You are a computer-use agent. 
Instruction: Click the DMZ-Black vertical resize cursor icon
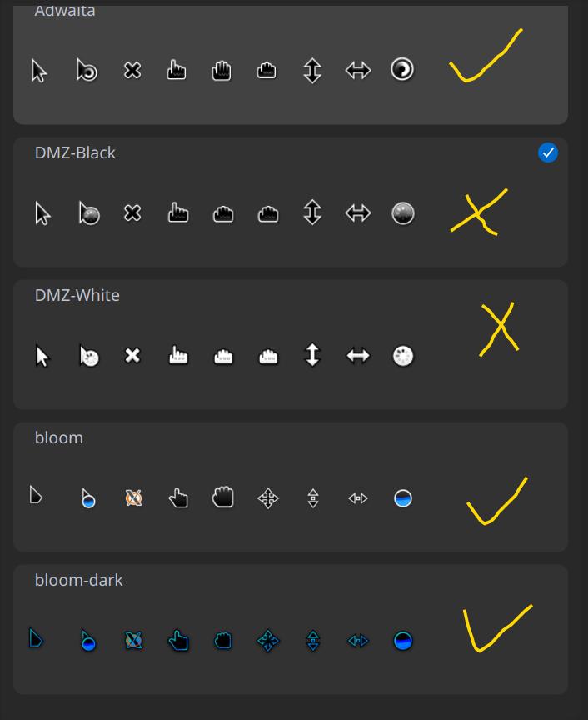tap(312, 213)
